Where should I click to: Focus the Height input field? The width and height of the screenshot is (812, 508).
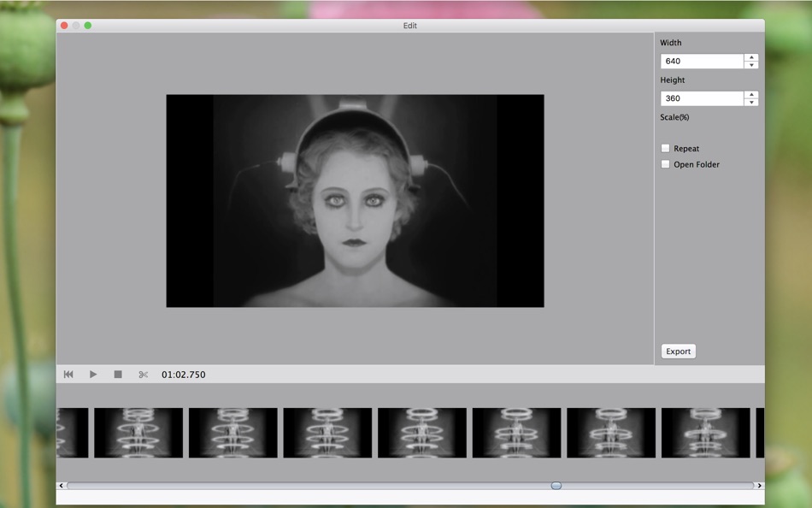703,98
